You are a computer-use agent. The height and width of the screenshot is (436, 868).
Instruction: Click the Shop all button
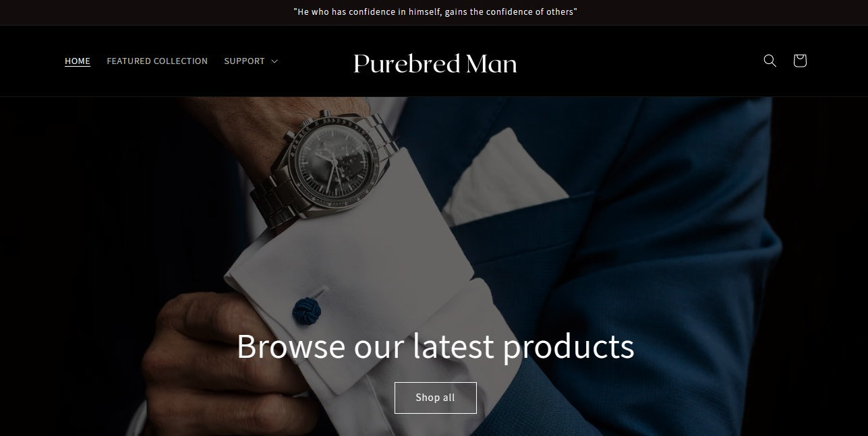[436, 398]
